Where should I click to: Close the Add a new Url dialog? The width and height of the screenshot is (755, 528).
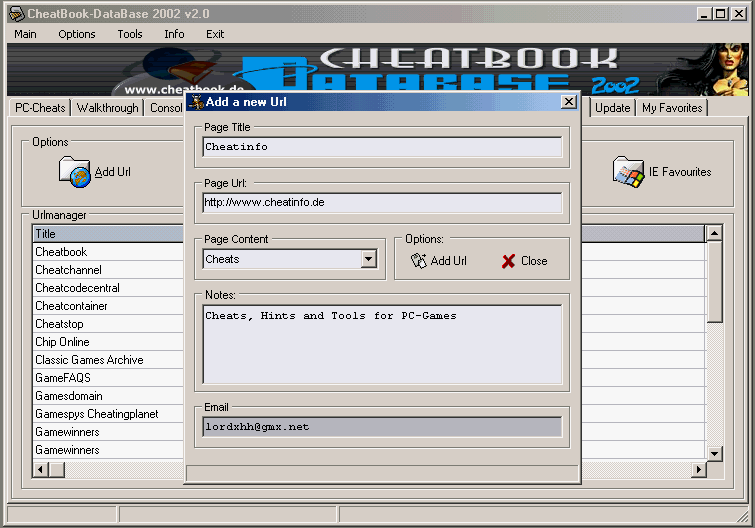pyautogui.click(x=568, y=102)
